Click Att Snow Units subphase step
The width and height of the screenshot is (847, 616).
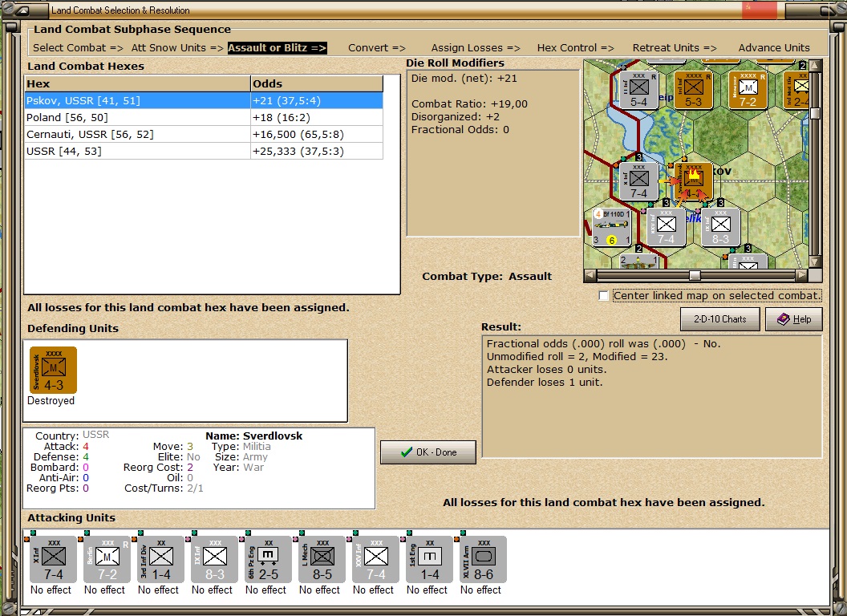(177, 47)
